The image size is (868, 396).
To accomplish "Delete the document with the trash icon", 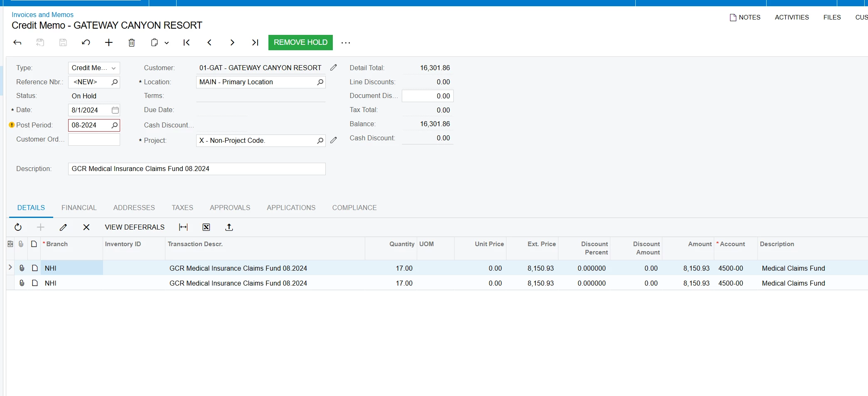I will click(x=132, y=42).
